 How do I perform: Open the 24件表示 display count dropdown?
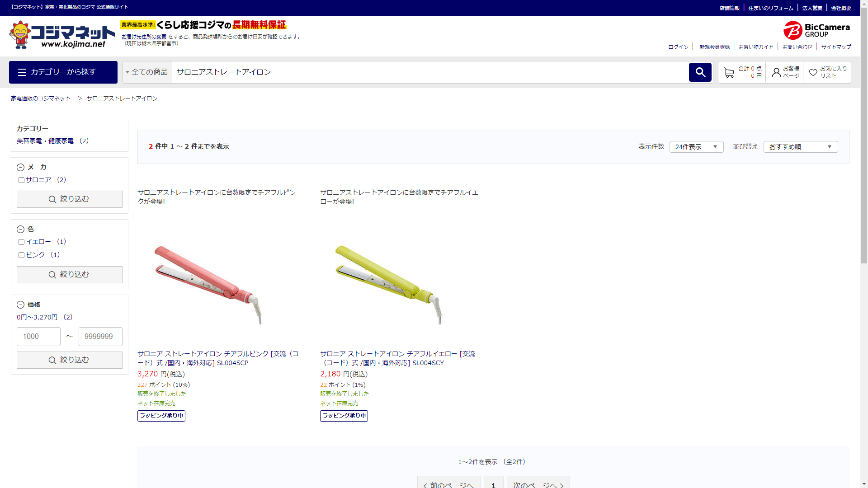click(696, 147)
